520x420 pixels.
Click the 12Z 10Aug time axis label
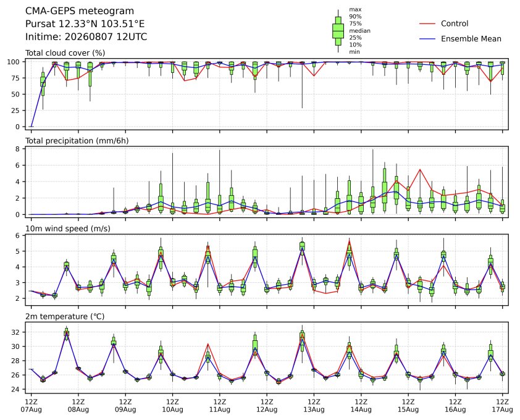pos(172,406)
